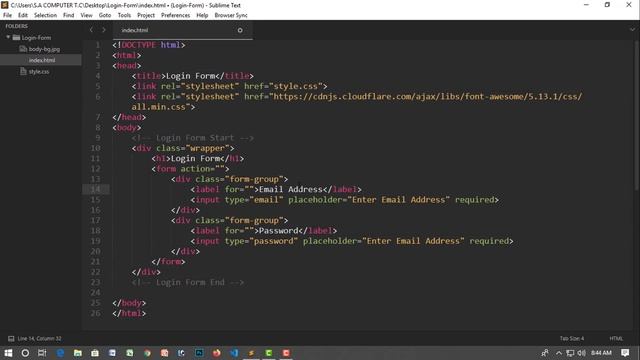Click the h1 'Login Form' text
Screen dimensions: 640x360
(x=195, y=158)
